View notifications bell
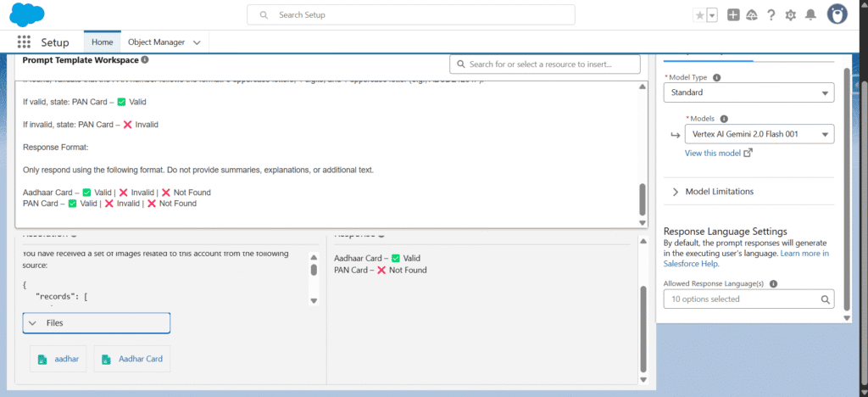Screen dimensions: 868x397 810,15
